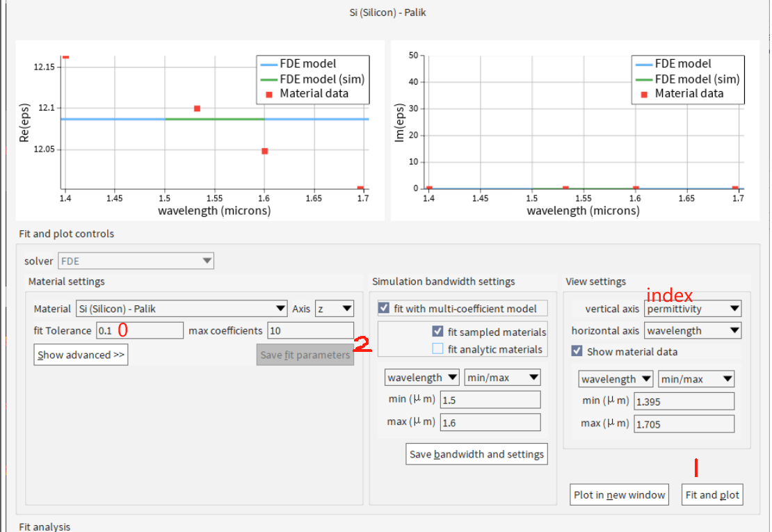Disable Show material data checkbox
This screenshot has height=532, width=772.
(x=577, y=351)
